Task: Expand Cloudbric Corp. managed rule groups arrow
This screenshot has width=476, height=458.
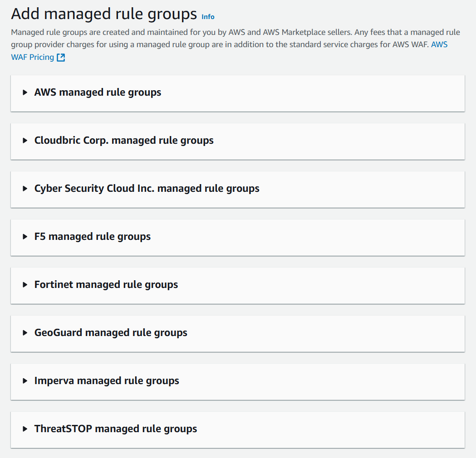Action: point(25,141)
